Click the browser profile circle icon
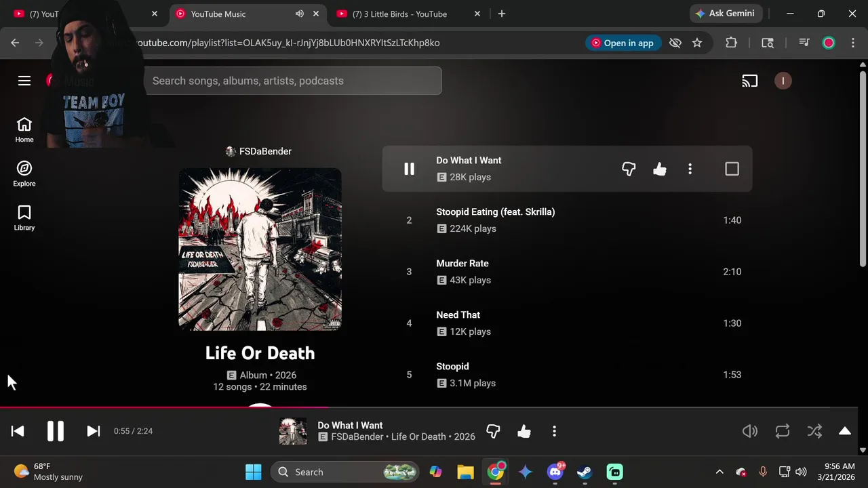The width and height of the screenshot is (868, 488). point(829,43)
